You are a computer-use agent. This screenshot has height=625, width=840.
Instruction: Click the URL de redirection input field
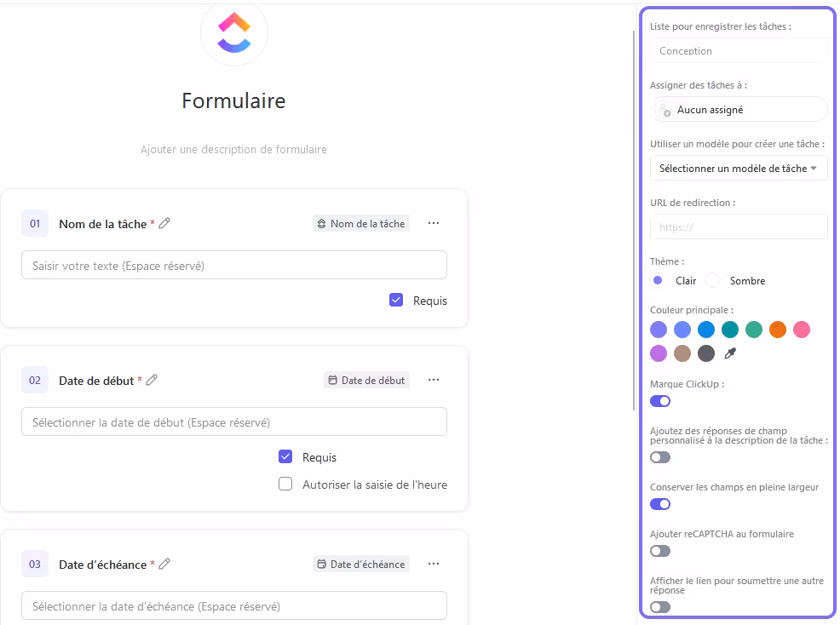click(x=739, y=227)
